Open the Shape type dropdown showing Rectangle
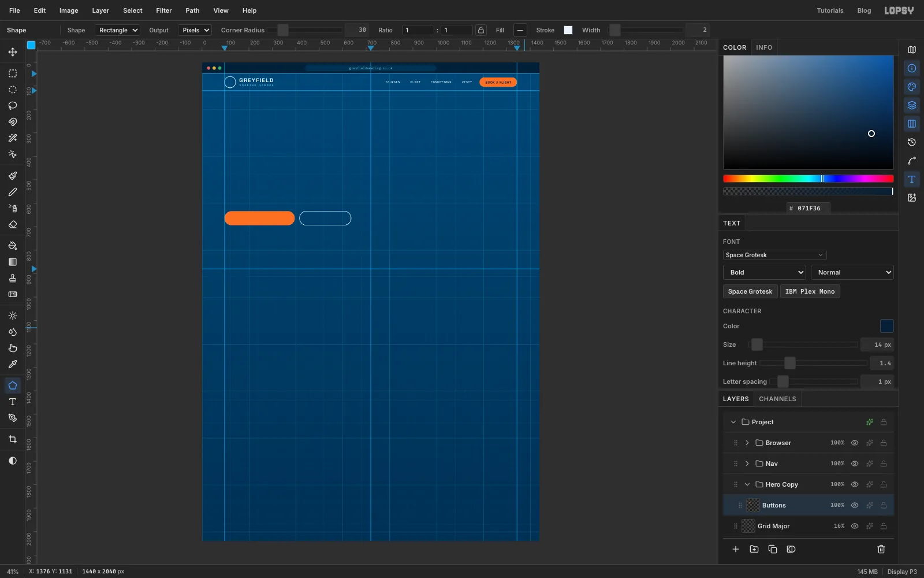Screen dimensions: 924x578 (x=118, y=30)
